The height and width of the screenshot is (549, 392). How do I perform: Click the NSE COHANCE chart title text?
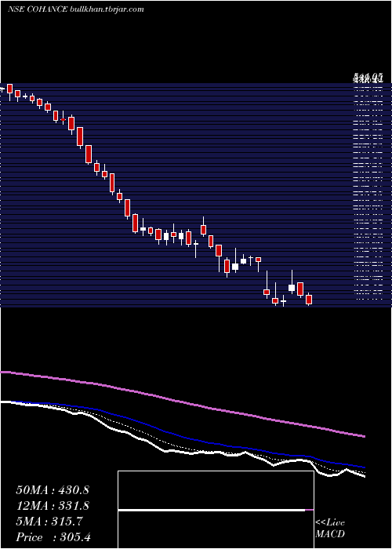tap(75, 9)
